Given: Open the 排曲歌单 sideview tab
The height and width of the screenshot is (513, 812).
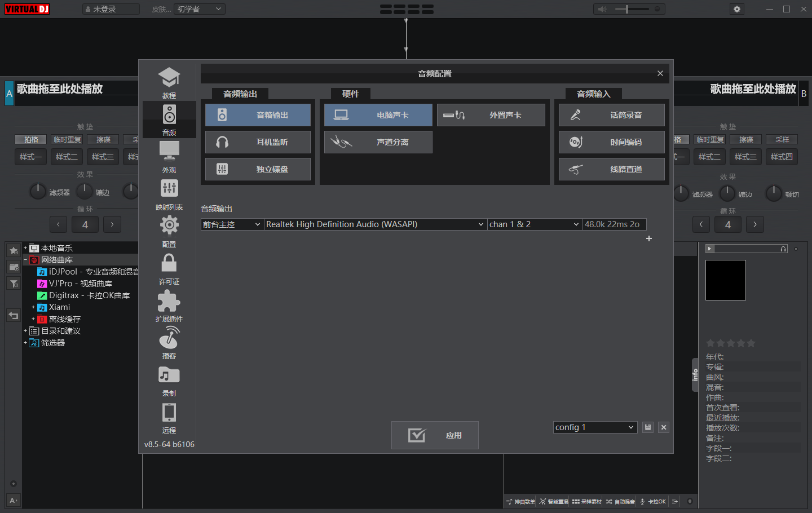Looking at the screenshot, I should tap(520, 501).
